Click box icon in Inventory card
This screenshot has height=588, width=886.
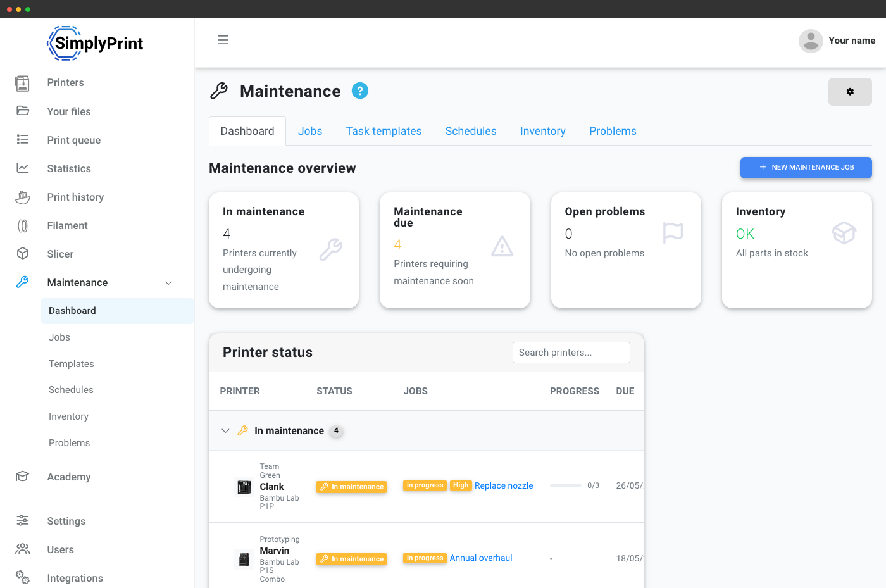844,232
